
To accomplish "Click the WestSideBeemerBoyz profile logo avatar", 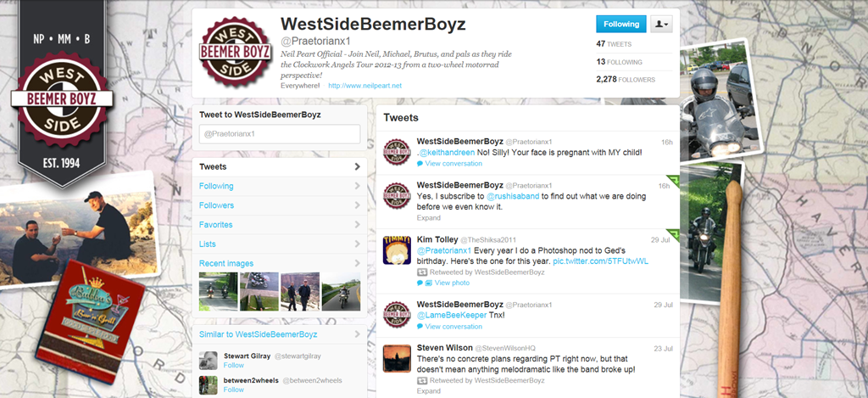I will (236, 53).
